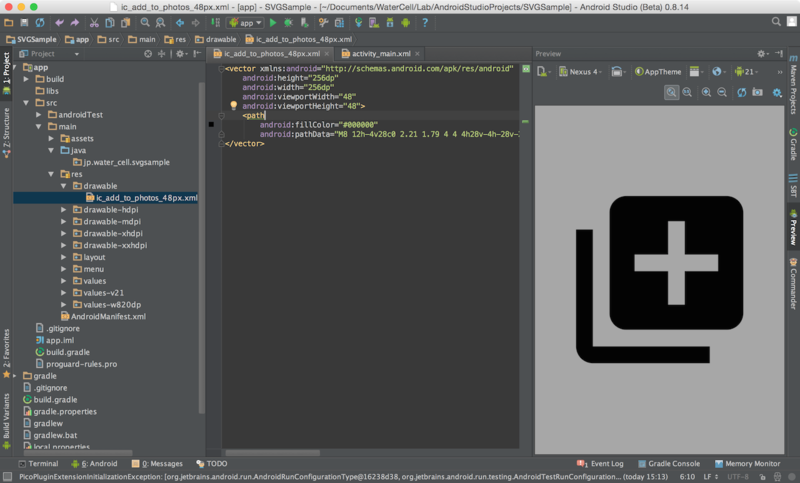Open the Terminal tool window

pos(38,464)
